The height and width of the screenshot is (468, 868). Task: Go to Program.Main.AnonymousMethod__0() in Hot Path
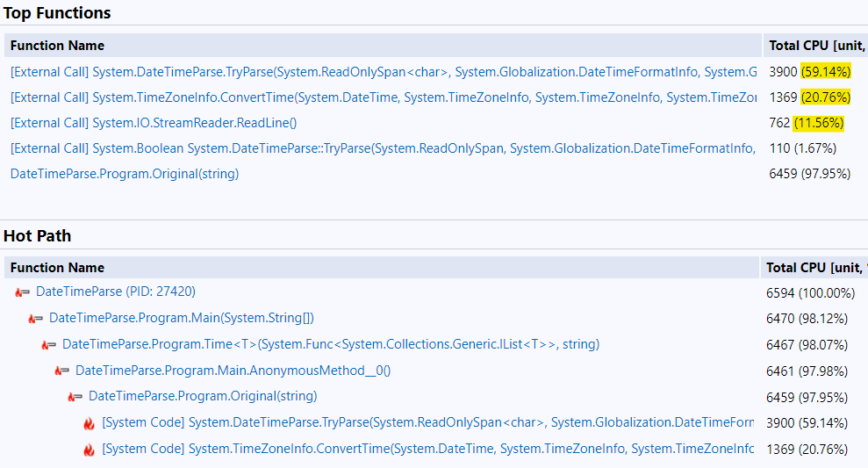(x=233, y=371)
